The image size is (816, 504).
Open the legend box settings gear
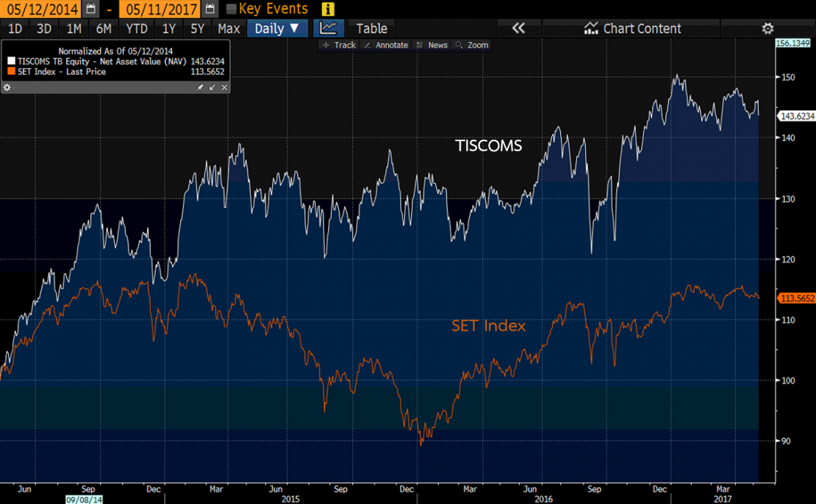[7, 87]
